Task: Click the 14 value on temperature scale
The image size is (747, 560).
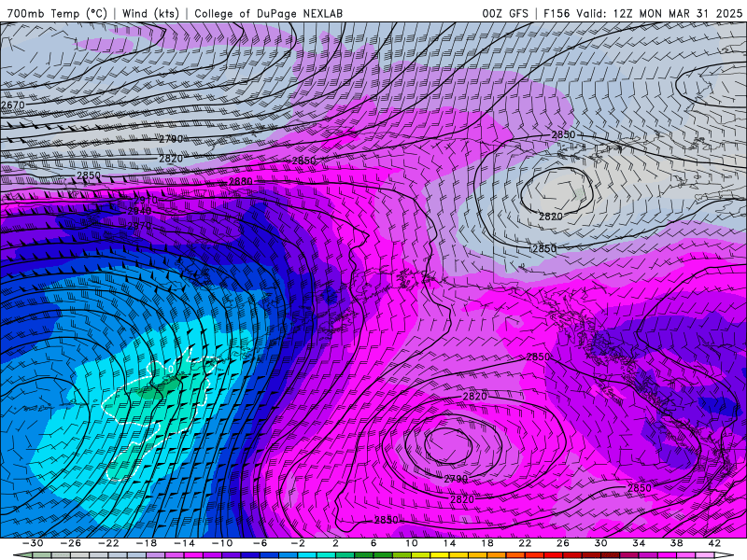Action: [x=449, y=543]
